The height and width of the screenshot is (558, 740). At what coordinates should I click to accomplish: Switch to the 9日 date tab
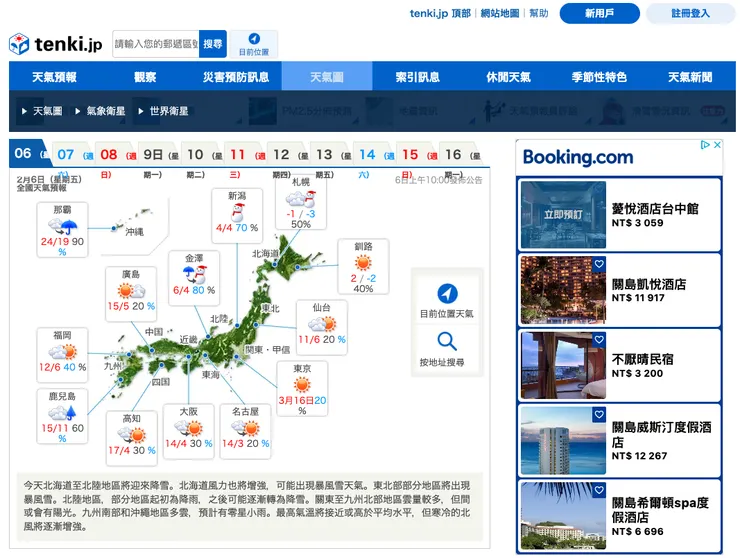point(159,154)
